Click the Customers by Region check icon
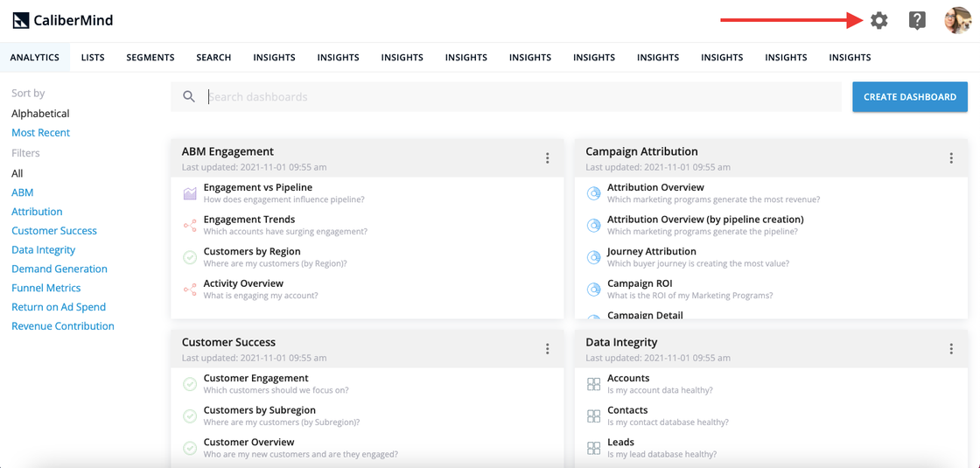 pyautogui.click(x=190, y=257)
